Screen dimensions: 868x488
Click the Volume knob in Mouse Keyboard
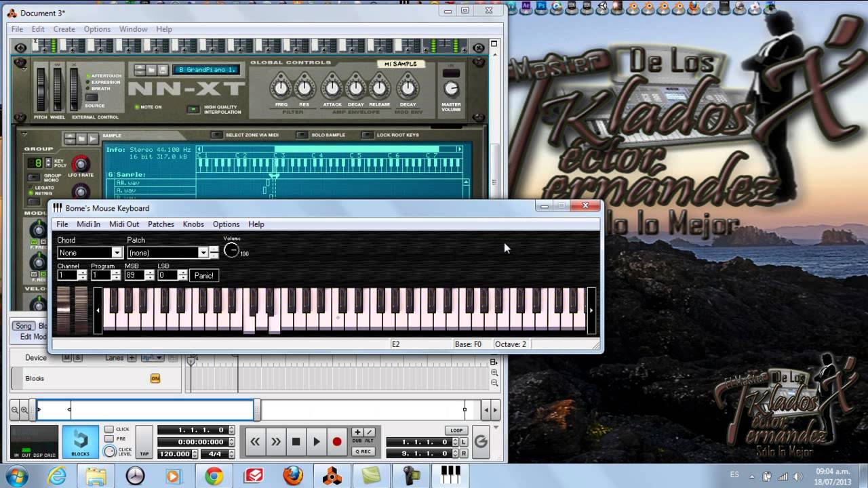[x=231, y=250]
